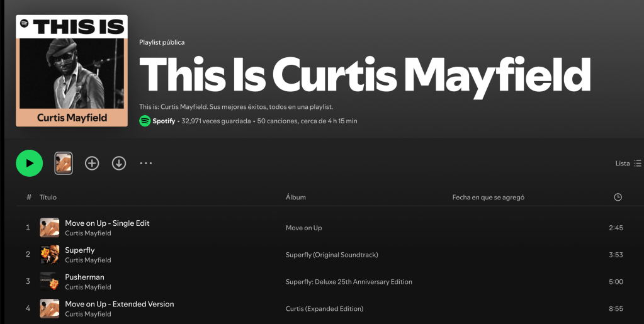Screen dimensions: 644x324
Task: Click the album preview thumbnail beside Play
Action: [64, 164]
